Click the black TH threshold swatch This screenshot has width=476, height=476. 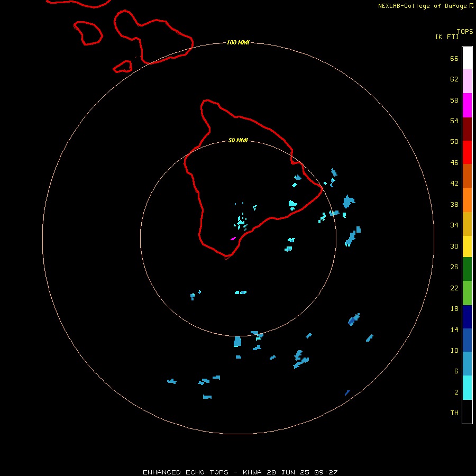(x=467, y=411)
